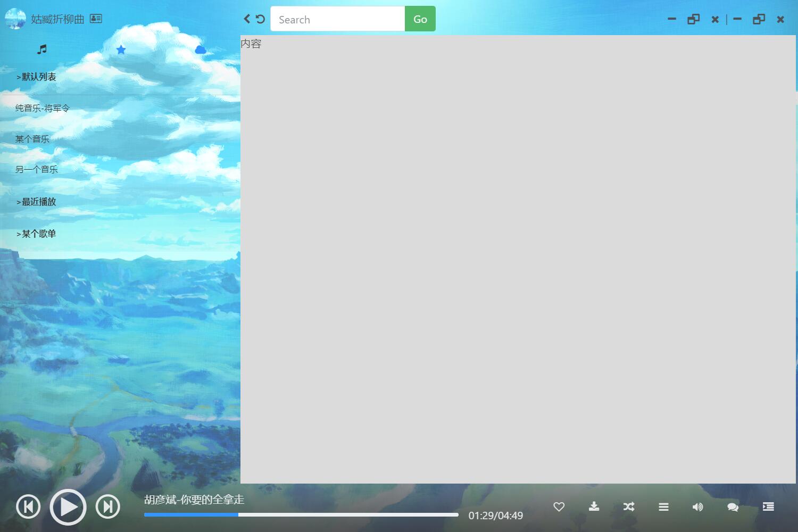Open the cloud music tab
Screen dimensions: 798x532
[201, 49]
